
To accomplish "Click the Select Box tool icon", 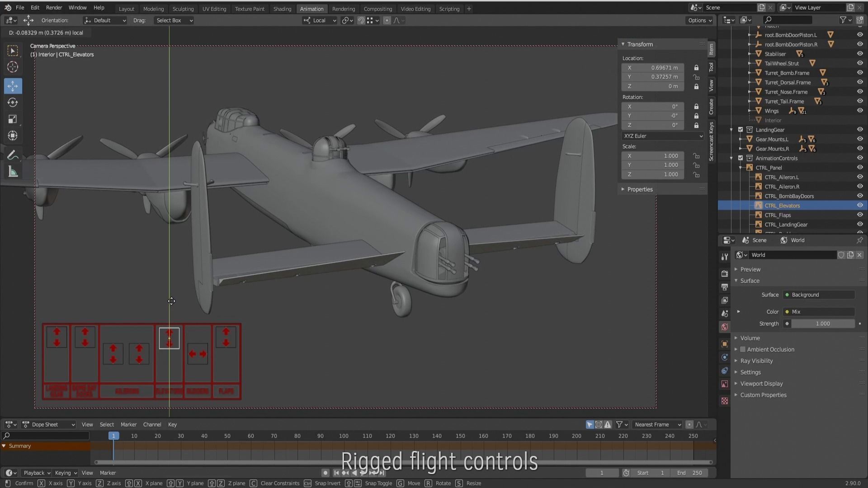I will click(x=13, y=51).
